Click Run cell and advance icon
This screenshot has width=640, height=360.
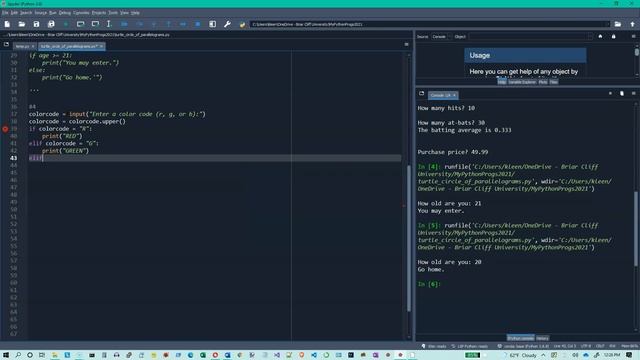[95, 24]
